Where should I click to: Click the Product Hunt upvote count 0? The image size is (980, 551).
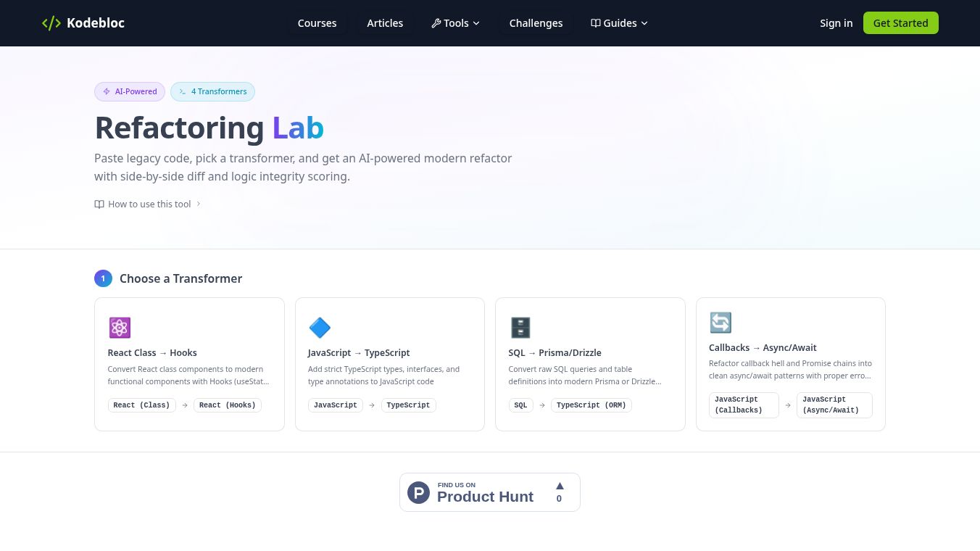pos(559,499)
